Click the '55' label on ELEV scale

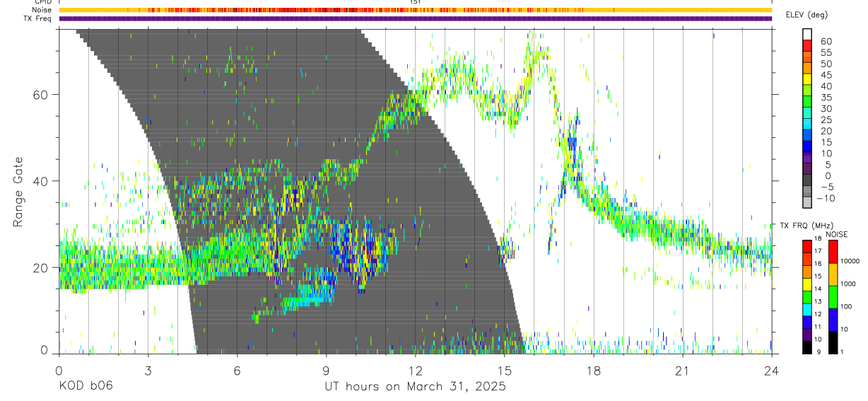tap(826, 53)
